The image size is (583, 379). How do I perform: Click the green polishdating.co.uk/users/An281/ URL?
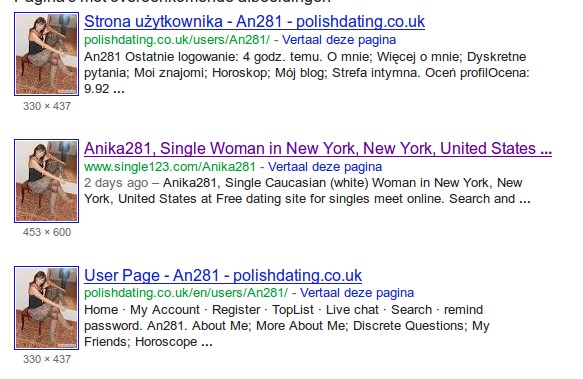click(177, 40)
